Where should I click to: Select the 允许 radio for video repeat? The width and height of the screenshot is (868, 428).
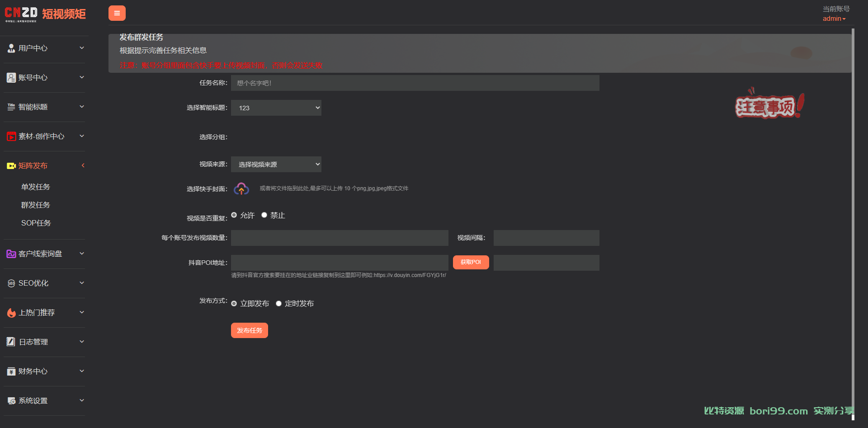coord(234,215)
